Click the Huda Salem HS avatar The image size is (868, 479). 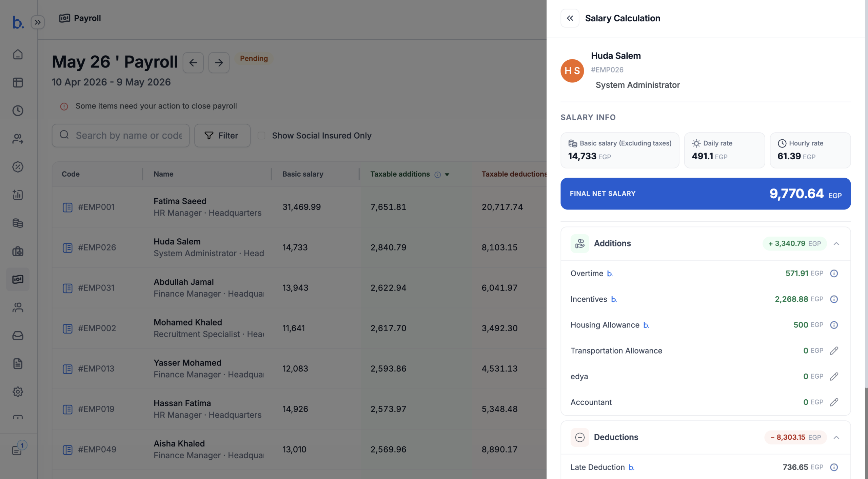coord(572,71)
